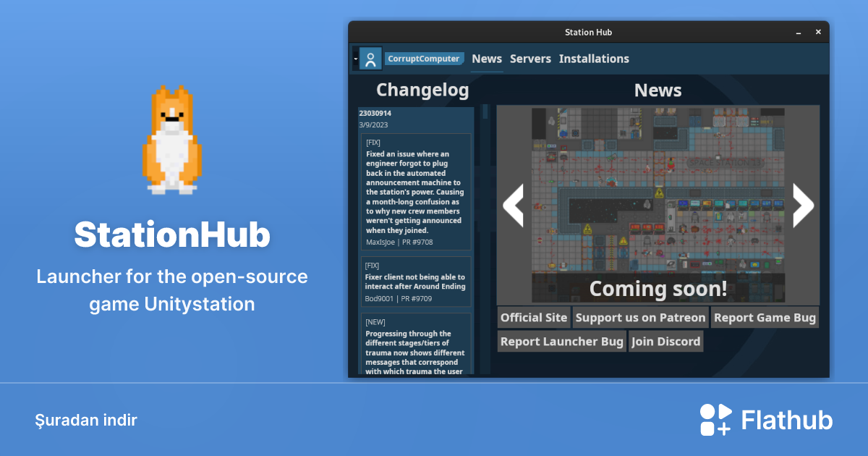Click the Flathub logo at bottom right

(766, 418)
